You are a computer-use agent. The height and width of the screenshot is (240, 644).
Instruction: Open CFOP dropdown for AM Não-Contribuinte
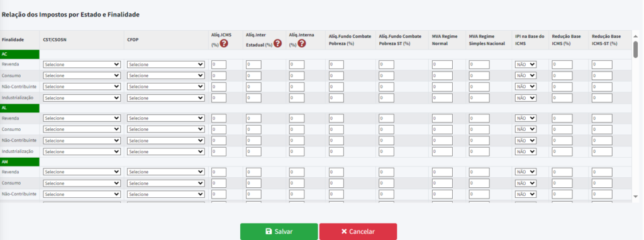coord(166,194)
